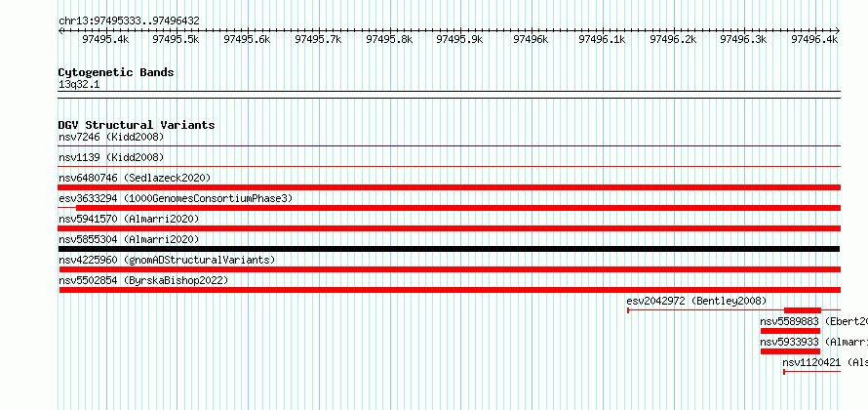The height and width of the screenshot is (410, 868).
Task: Open variant nsv5941570 (Almarri2020)
Action: point(129,219)
